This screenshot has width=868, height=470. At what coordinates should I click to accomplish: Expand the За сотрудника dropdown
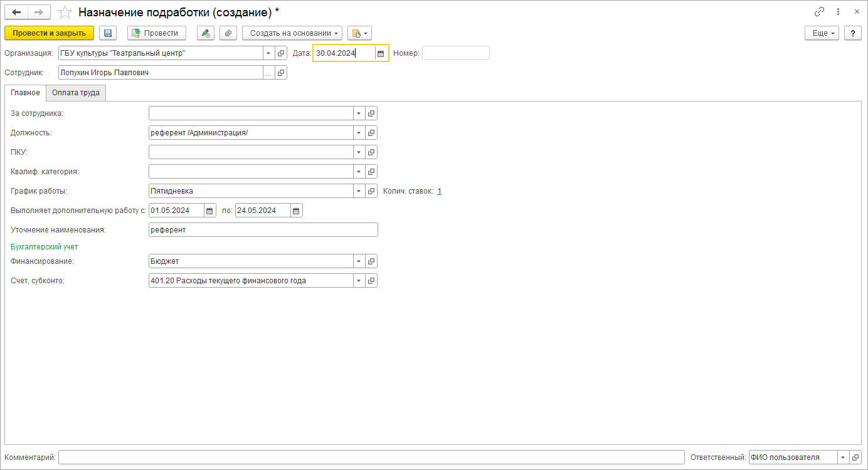pyautogui.click(x=359, y=113)
